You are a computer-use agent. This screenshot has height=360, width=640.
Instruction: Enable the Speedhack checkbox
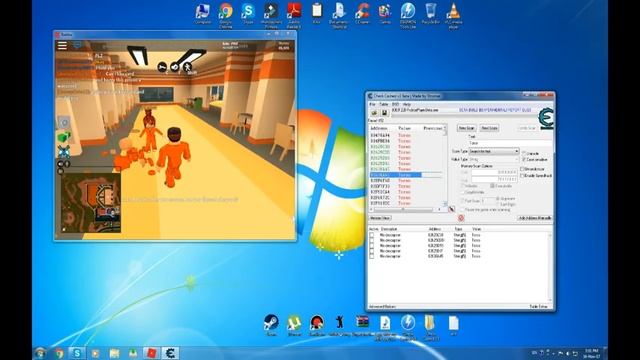click(x=522, y=176)
